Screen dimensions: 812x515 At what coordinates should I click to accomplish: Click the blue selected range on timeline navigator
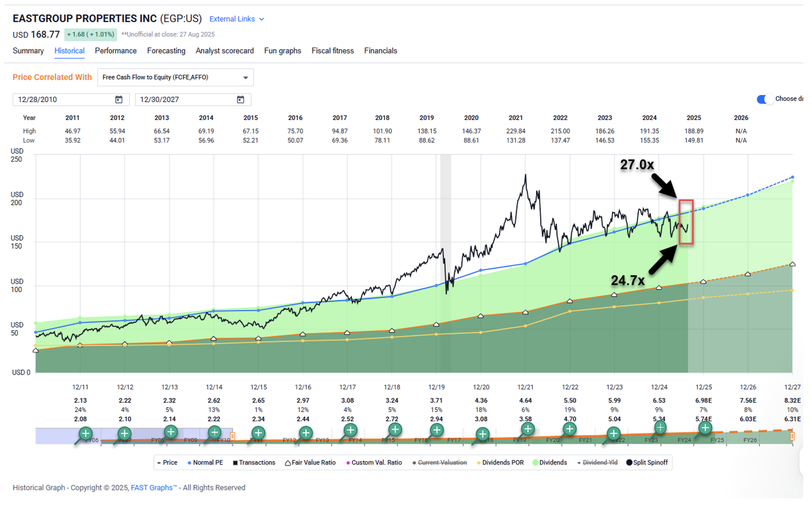point(134,436)
